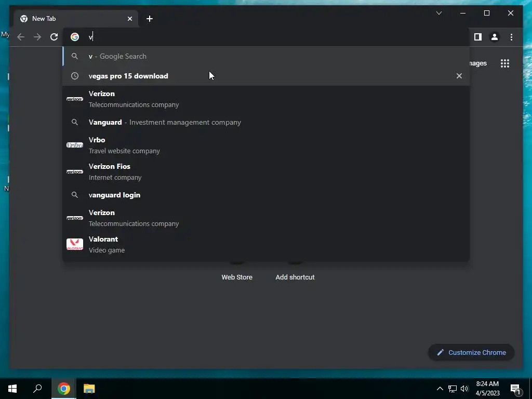
Task: Pick Vrbo Travel website company suggestion
Action: pyautogui.click(x=267, y=145)
